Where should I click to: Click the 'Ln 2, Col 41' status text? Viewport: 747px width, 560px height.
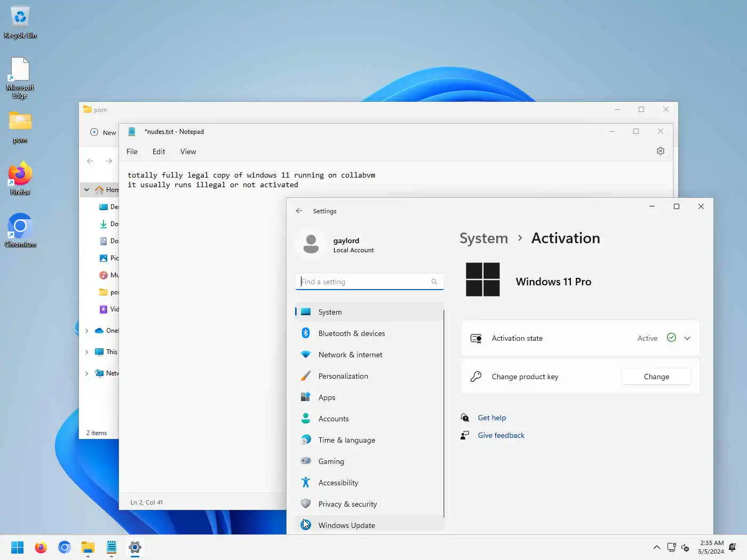[146, 502]
